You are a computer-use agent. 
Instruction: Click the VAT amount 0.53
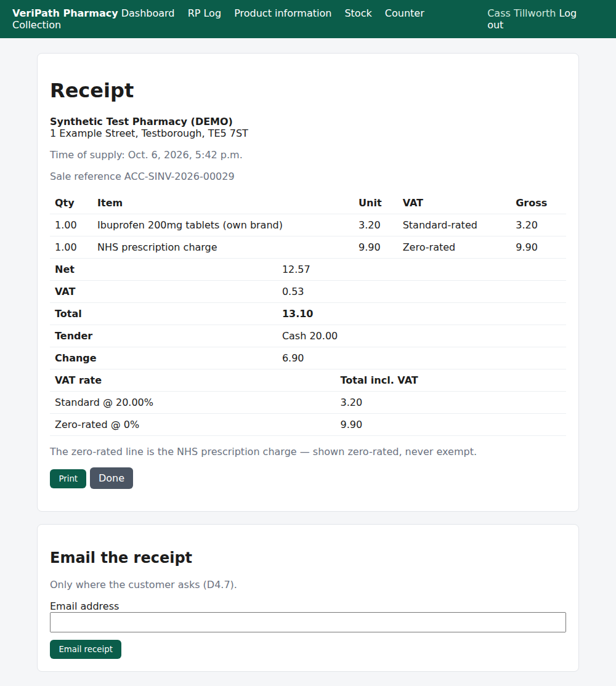pos(293,291)
